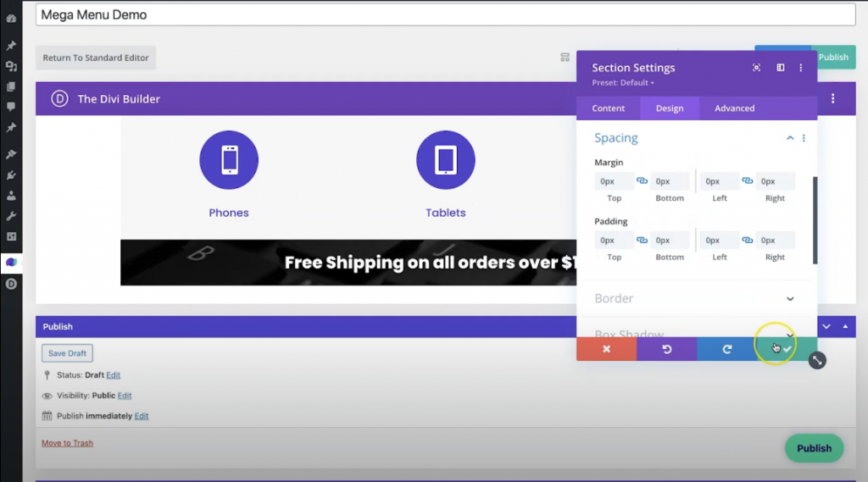Open the Advanced tab
Viewport: 868px width, 482px height.
[735, 108]
